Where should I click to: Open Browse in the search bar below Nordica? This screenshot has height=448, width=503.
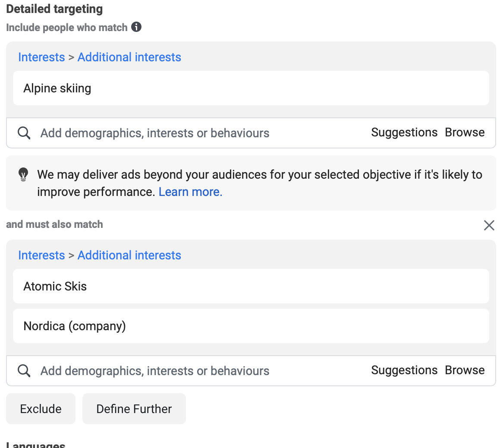click(465, 370)
